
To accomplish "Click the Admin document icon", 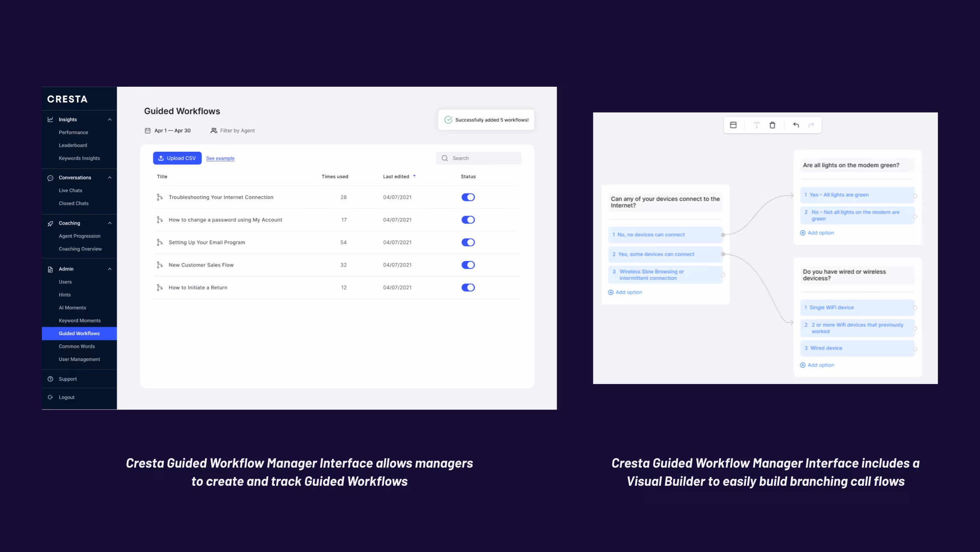I will coord(50,269).
